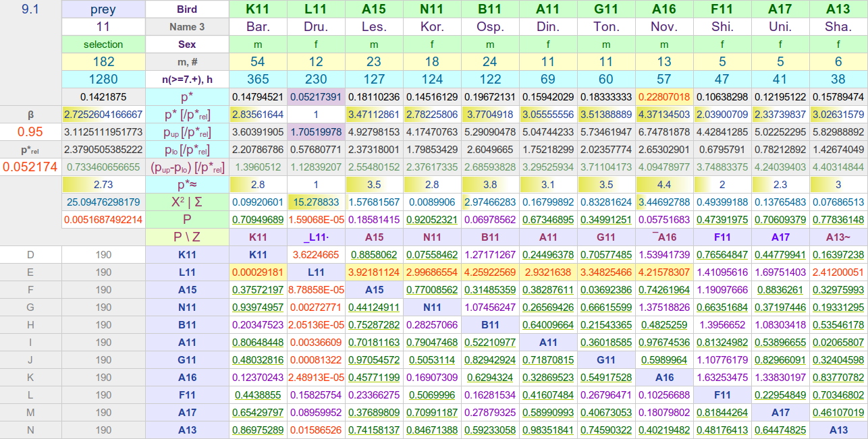Click the "prey" header cell
The height and width of the screenshot is (439, 868).
tap(103, 9)
